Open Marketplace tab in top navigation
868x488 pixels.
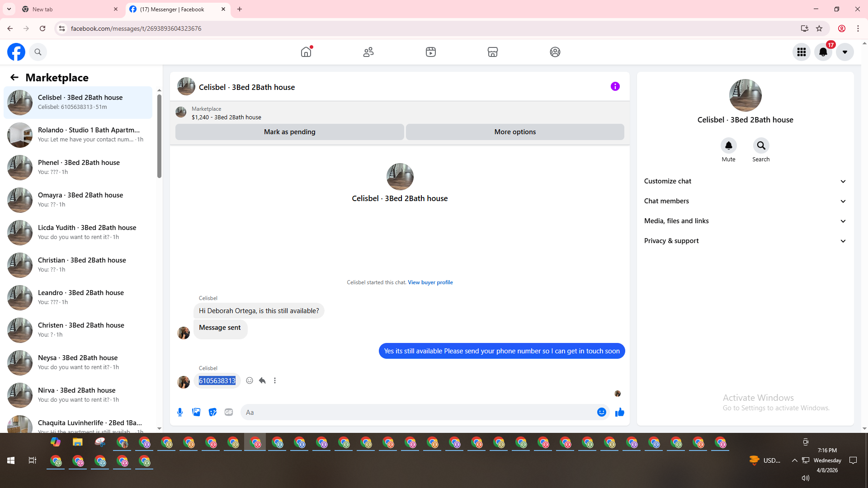[x=492, y=52]
